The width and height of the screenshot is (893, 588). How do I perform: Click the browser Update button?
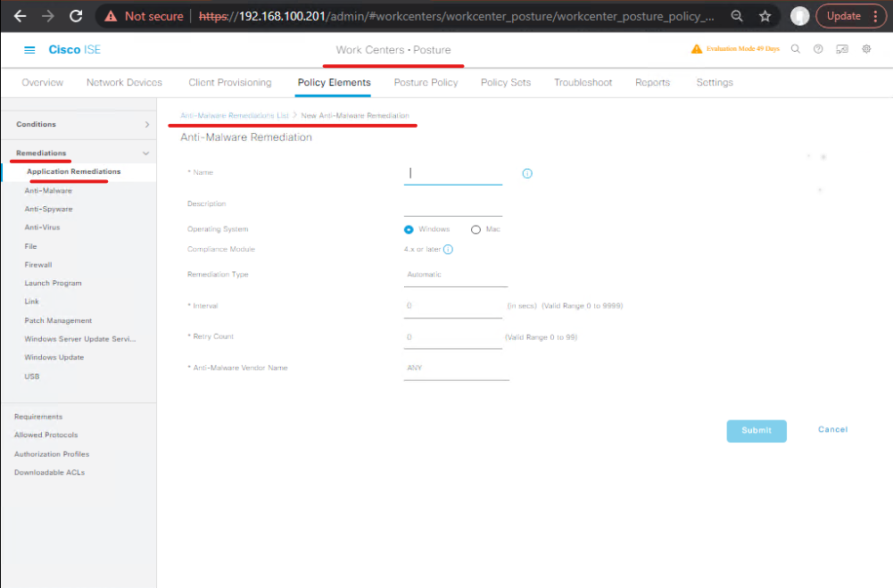pos(851,16)
